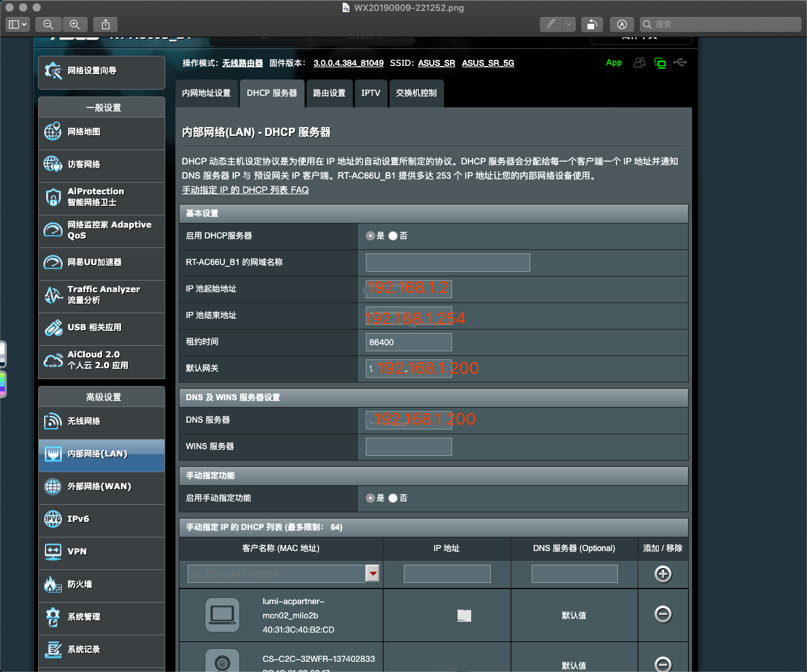
Task: Click the 租约时间 field showing 86400
Action: click(x=409, y=342)
